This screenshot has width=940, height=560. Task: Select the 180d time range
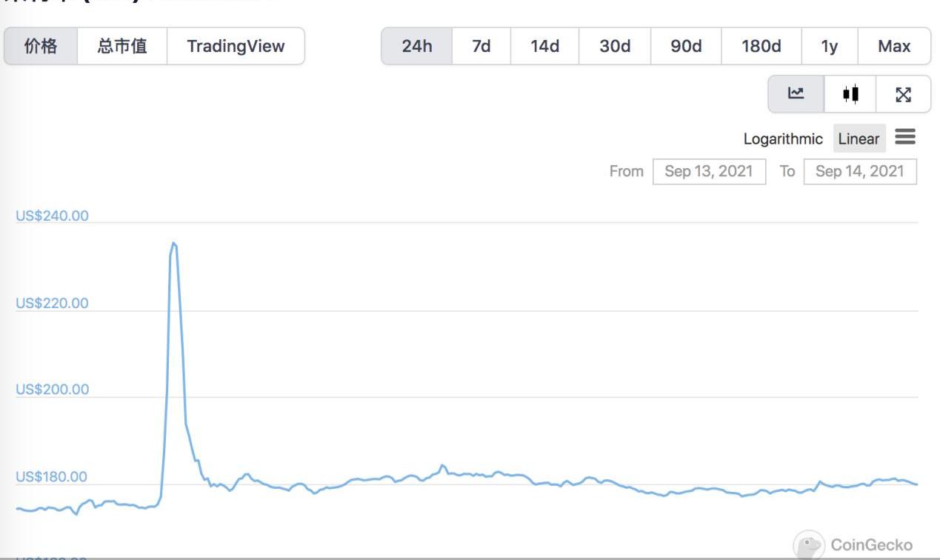click(761, 46)
